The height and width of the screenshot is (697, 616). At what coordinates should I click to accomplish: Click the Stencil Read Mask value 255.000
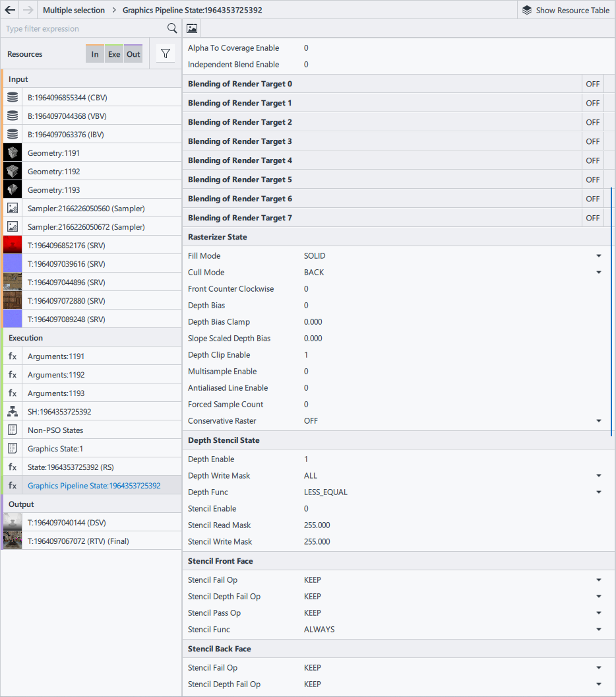click(317, 525)
